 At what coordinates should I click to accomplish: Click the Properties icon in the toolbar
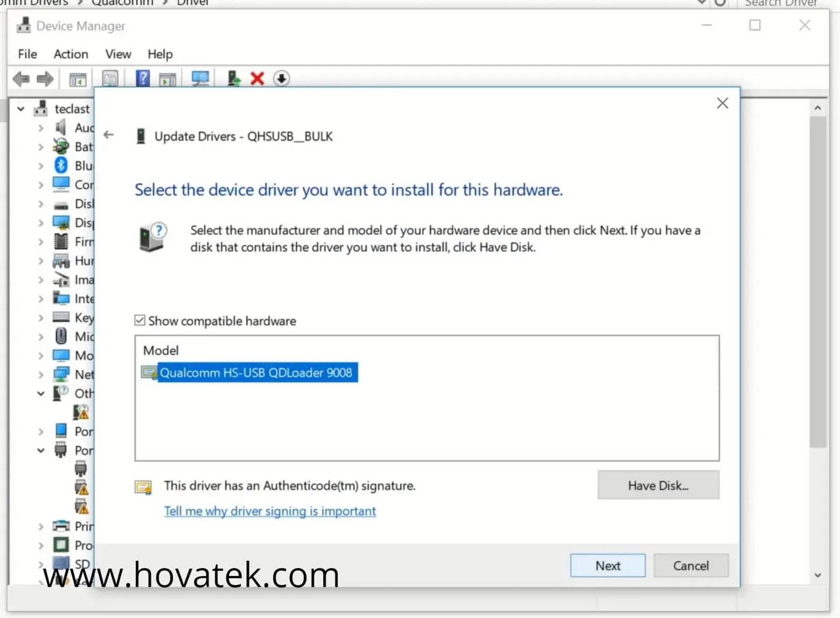click(x=110, y=78)
